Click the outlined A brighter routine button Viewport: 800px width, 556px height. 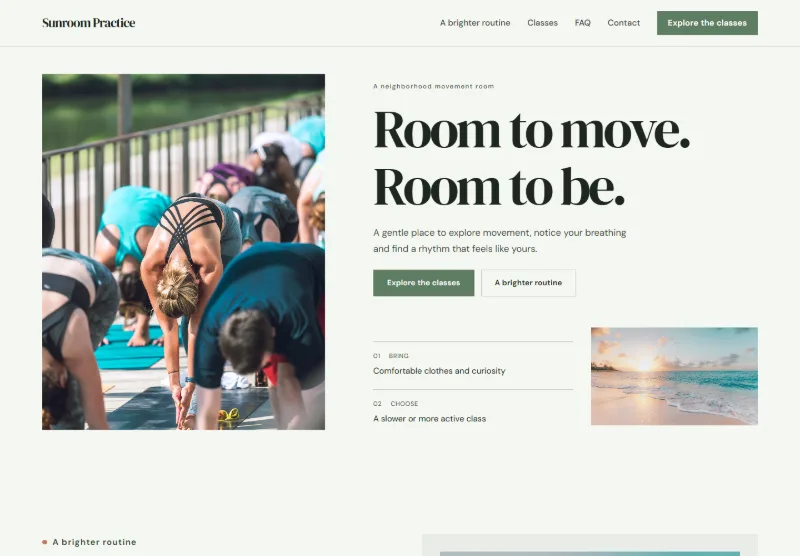tap(528, 283)
